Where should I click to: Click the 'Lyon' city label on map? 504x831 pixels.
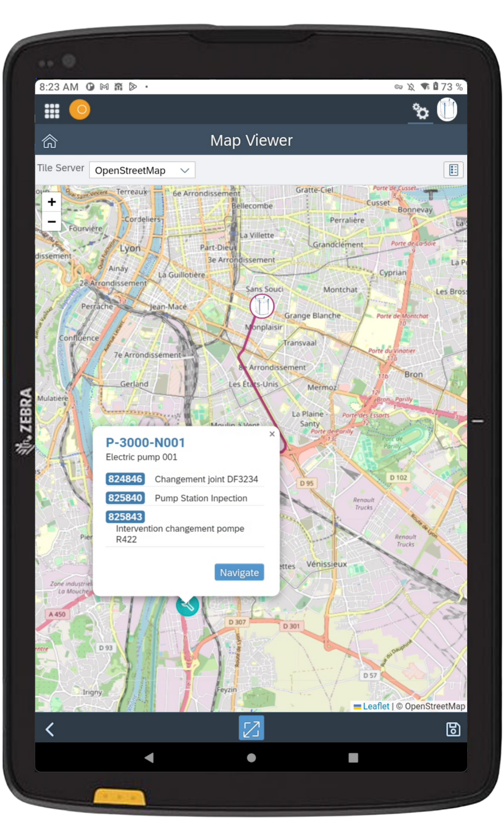130,248
